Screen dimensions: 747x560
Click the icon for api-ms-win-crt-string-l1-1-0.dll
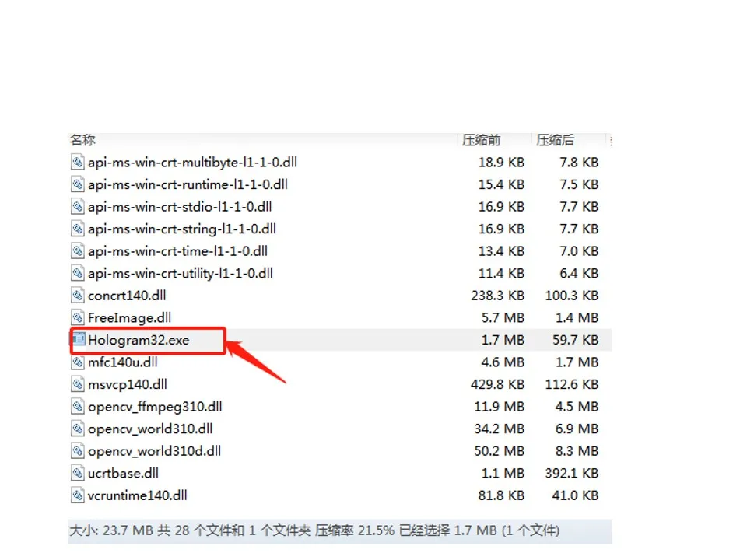pos(78,229)
